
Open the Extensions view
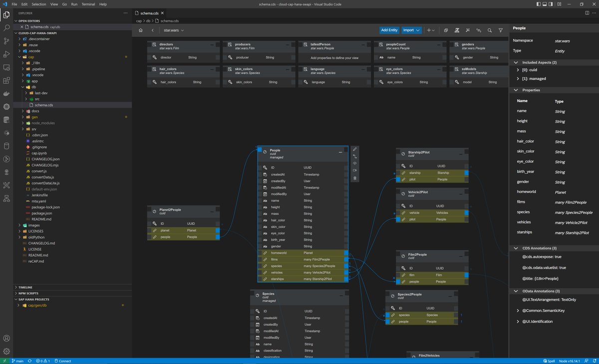(x=6, y=80)
